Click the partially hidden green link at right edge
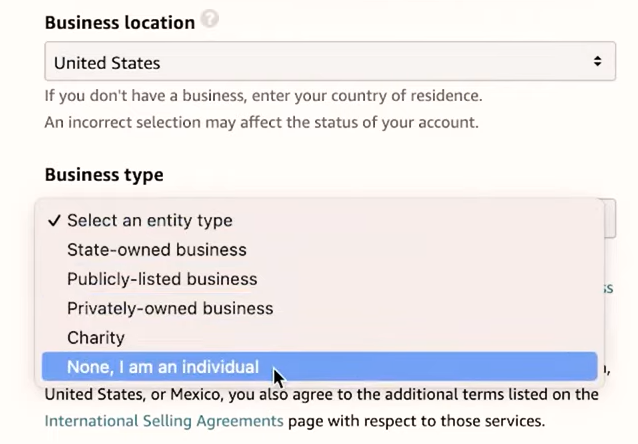 pyautogui.click(x=607, y=288)
